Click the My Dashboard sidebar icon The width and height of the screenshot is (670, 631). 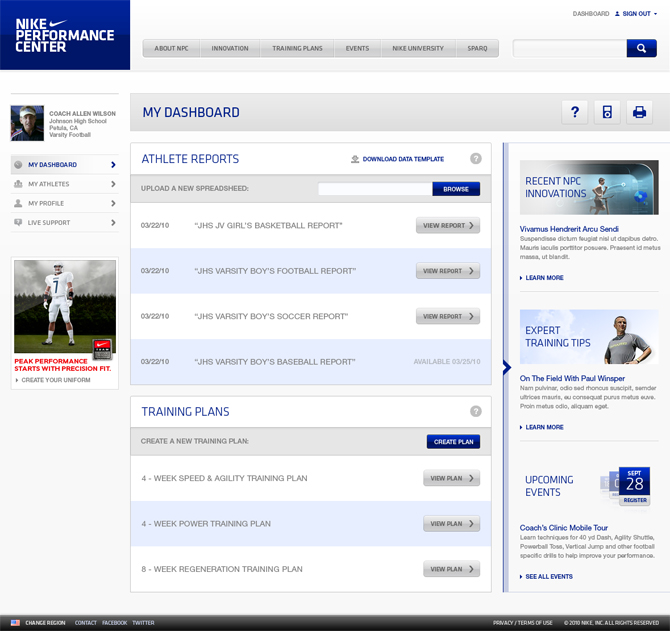(18, 164)
